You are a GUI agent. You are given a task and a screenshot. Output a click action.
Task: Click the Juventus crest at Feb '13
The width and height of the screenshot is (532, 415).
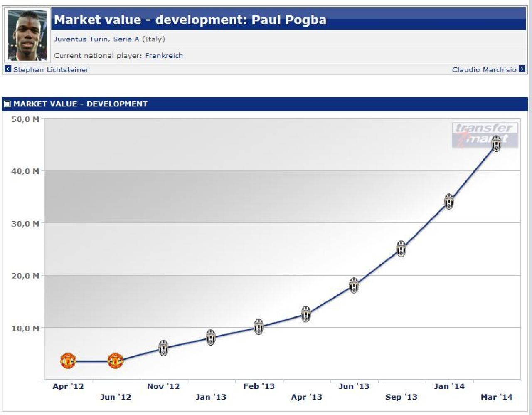tap(259, 327)
